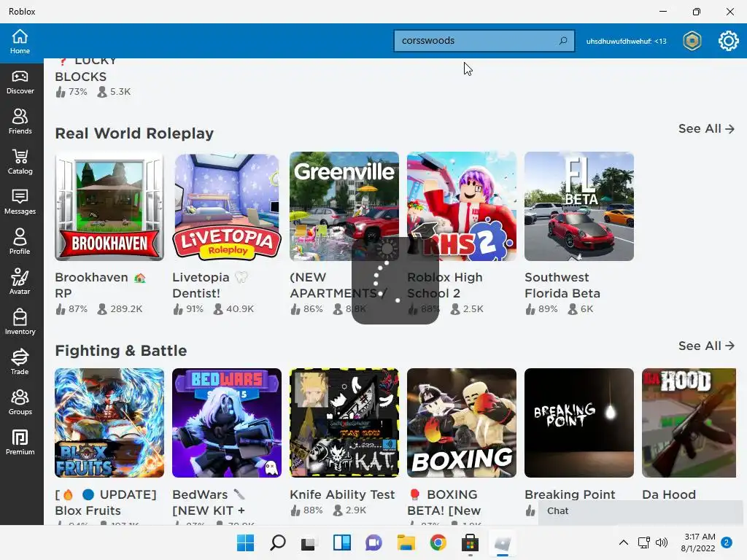Launch Google Chrome from the taskbar
Screen dimensions: 747x560
point(438,542)
